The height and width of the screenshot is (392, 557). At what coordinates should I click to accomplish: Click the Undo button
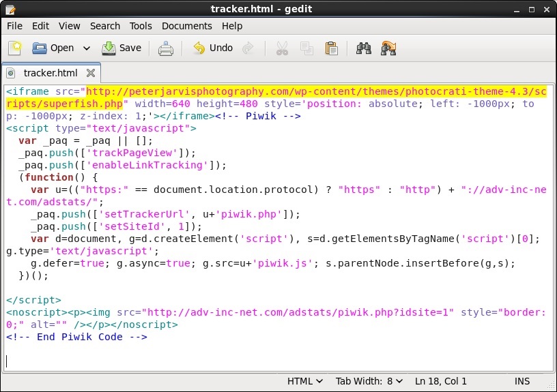(x=213, y=48)
